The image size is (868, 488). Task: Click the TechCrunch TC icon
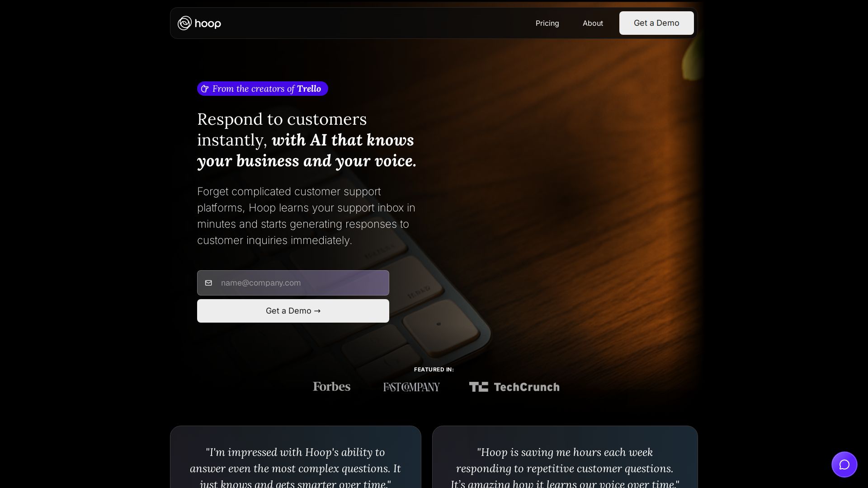pos(478,387)
